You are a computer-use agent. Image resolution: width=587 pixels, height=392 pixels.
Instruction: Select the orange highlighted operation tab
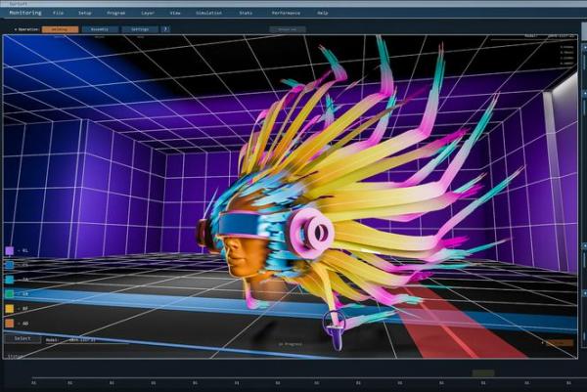coord(60,29)
